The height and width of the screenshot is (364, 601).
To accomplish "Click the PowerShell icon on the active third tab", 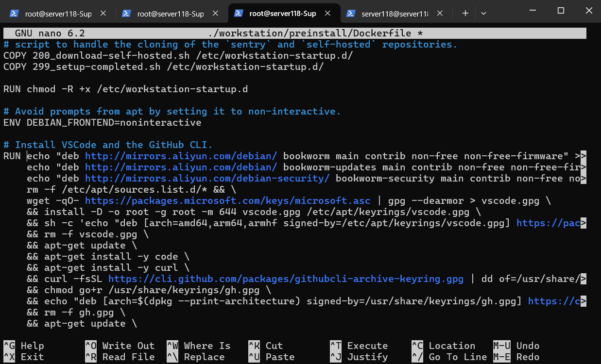I will pyautogui.click(x=239, y=14).
